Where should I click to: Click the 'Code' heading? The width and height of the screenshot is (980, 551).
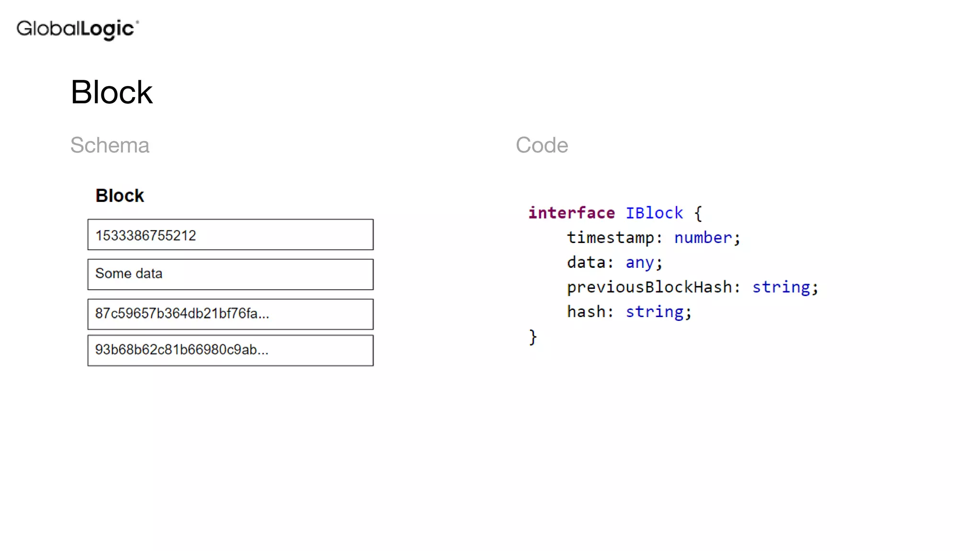[x=542, y=145]
